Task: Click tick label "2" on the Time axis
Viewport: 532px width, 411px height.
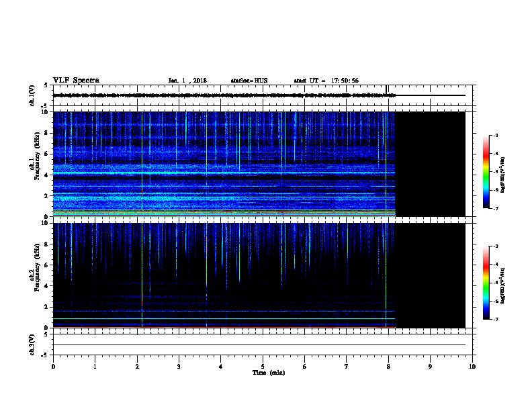Action: point(137,367)
